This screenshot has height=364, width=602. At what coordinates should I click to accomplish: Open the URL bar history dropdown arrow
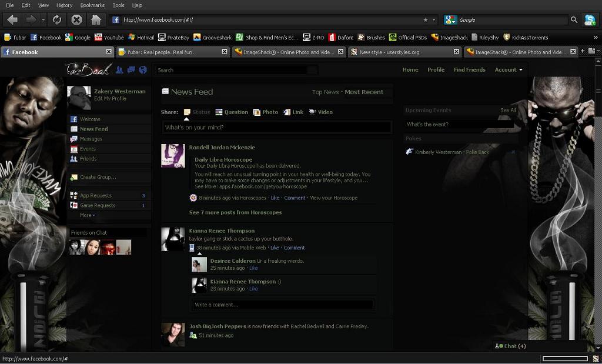pos(434,19)
